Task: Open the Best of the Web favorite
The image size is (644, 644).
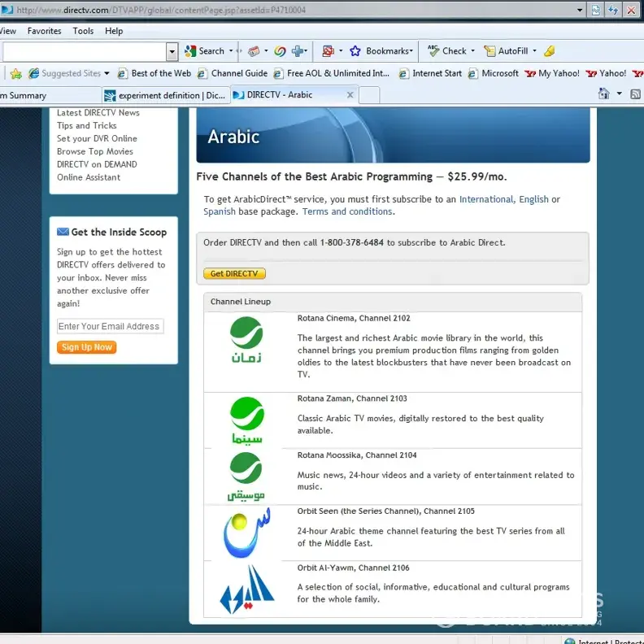Action: click(x=154, y=73)
